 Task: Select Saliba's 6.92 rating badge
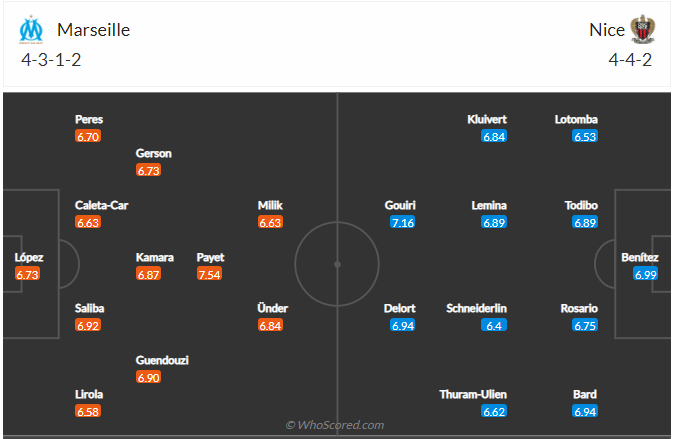(x=89, y=325)
